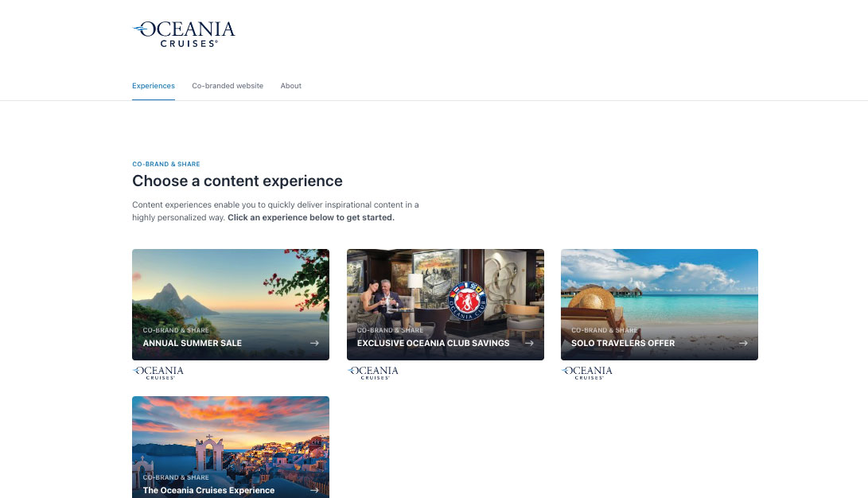Click the Co-Brand & Share section label
Viewport: 868px width, 498px height.
click(x=166, y=165)
